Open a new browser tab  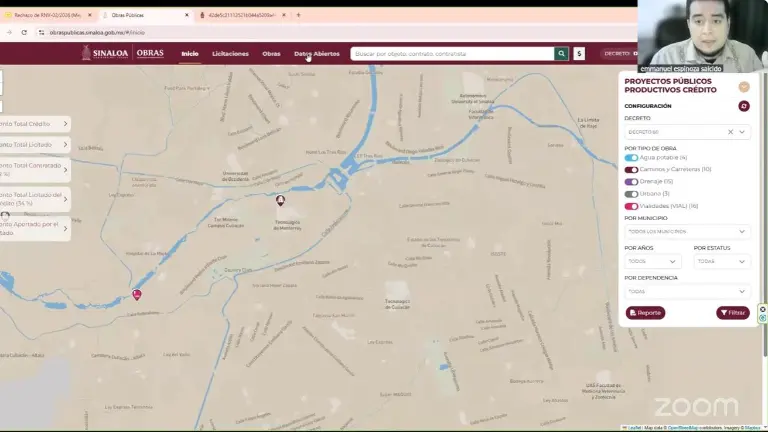[298, 15]
